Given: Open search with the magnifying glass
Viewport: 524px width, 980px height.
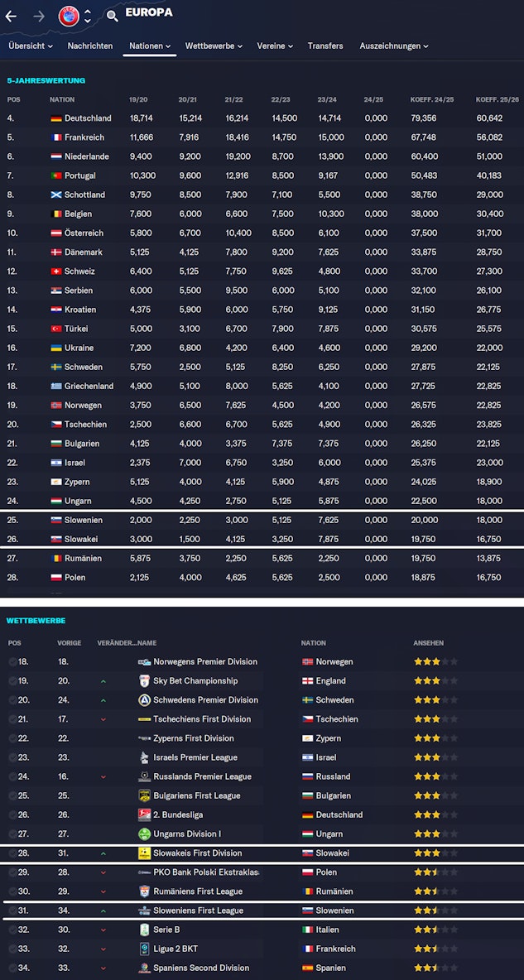Looking at the screenshot, I should [112, 16].
